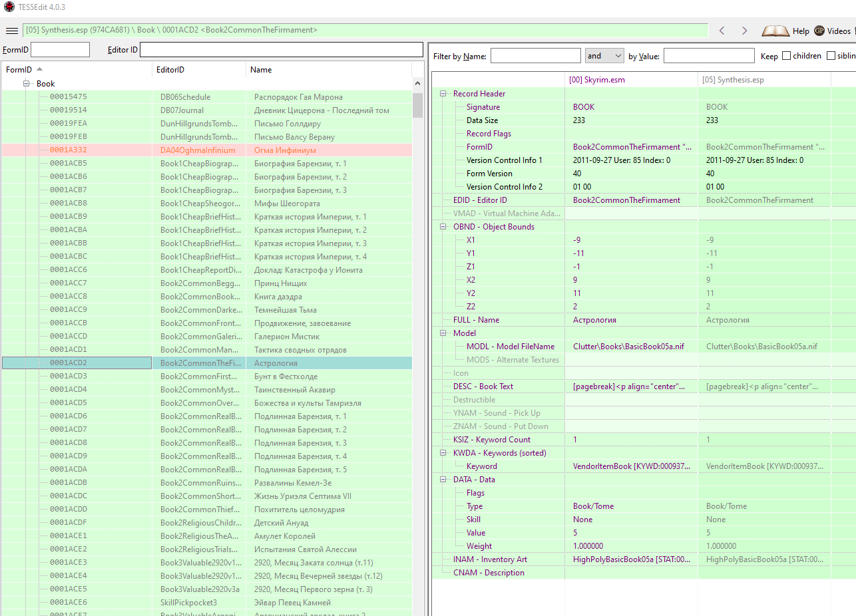Click the TES5Edit application logo icon
This screenshot has height=616, width=856.
9,7
